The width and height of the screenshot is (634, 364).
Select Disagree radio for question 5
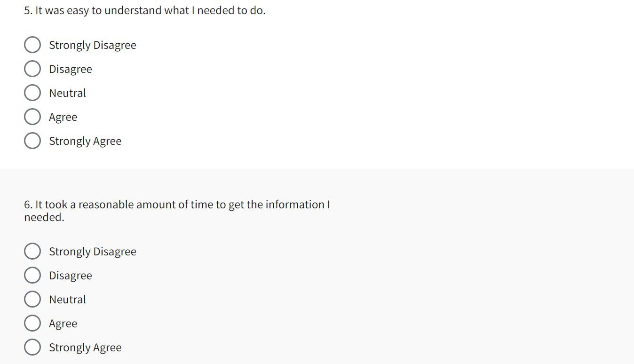pyautogui.click(x=32, y=69)
